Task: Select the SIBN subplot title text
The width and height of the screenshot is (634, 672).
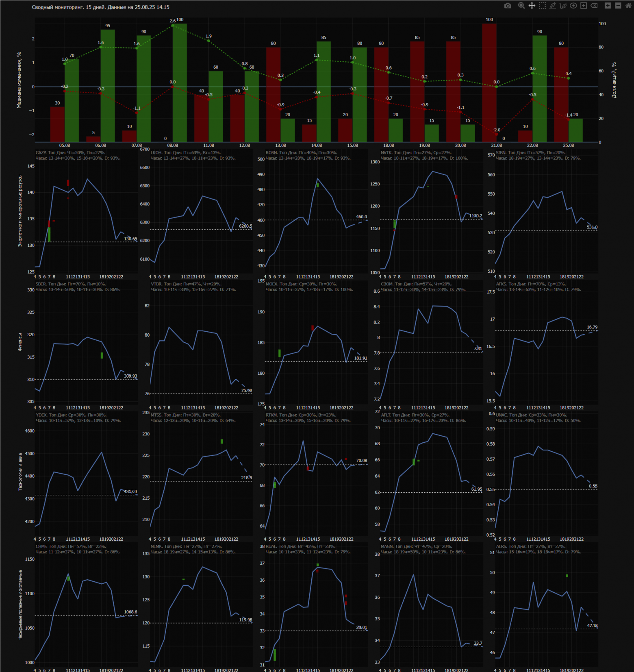Action: tap(538, 155)
